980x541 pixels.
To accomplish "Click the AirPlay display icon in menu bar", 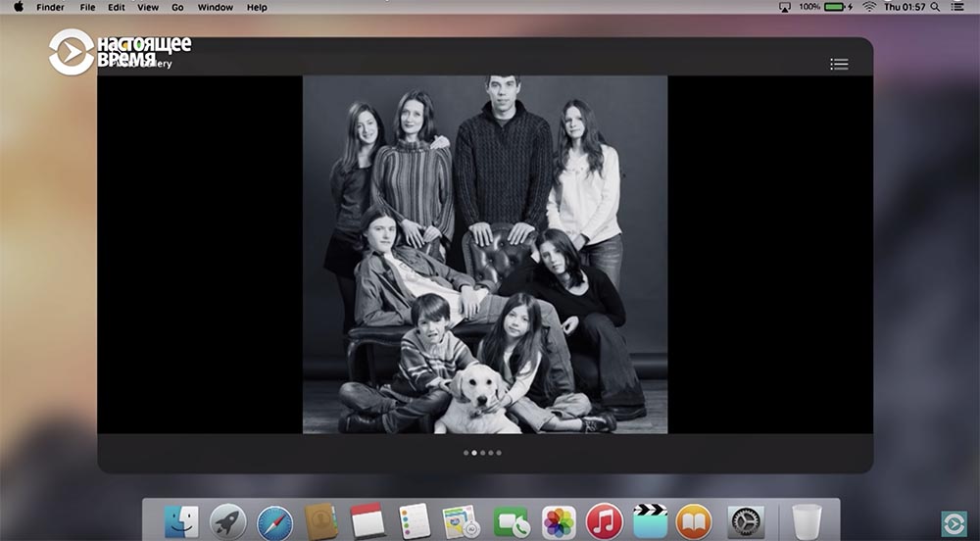I will coord(784,7).
